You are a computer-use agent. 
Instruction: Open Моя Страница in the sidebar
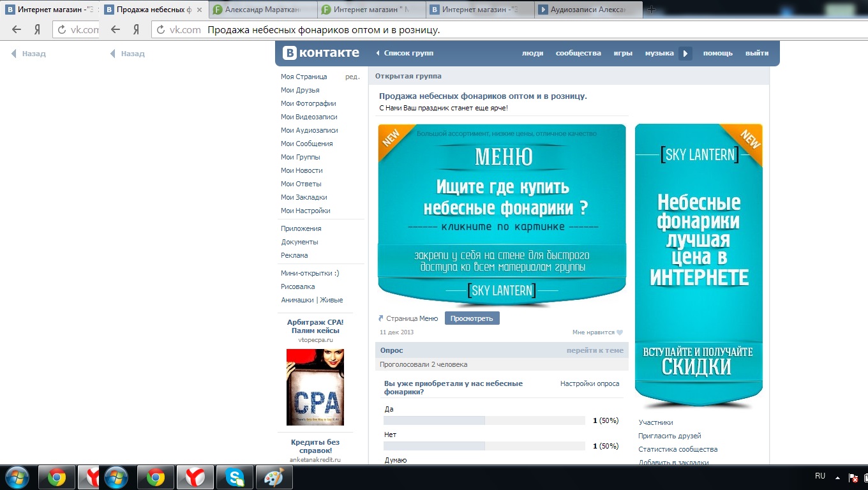[304, 77]
